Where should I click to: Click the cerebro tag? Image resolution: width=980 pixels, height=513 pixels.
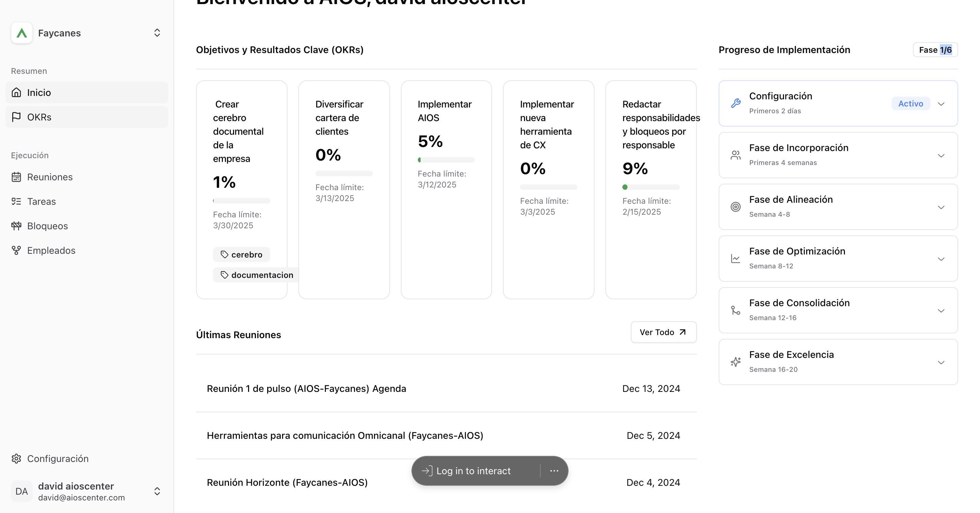[242, 254]
